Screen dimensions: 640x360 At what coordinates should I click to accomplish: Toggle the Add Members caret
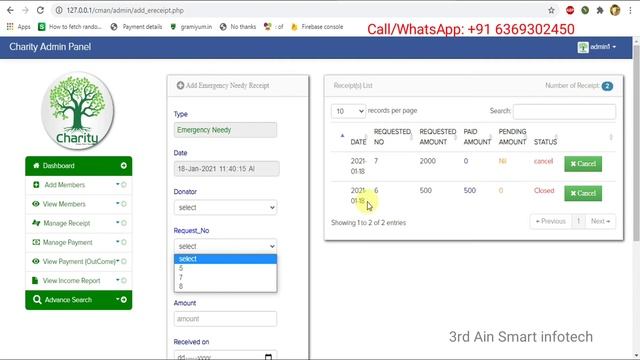click(x=118, y=184)
